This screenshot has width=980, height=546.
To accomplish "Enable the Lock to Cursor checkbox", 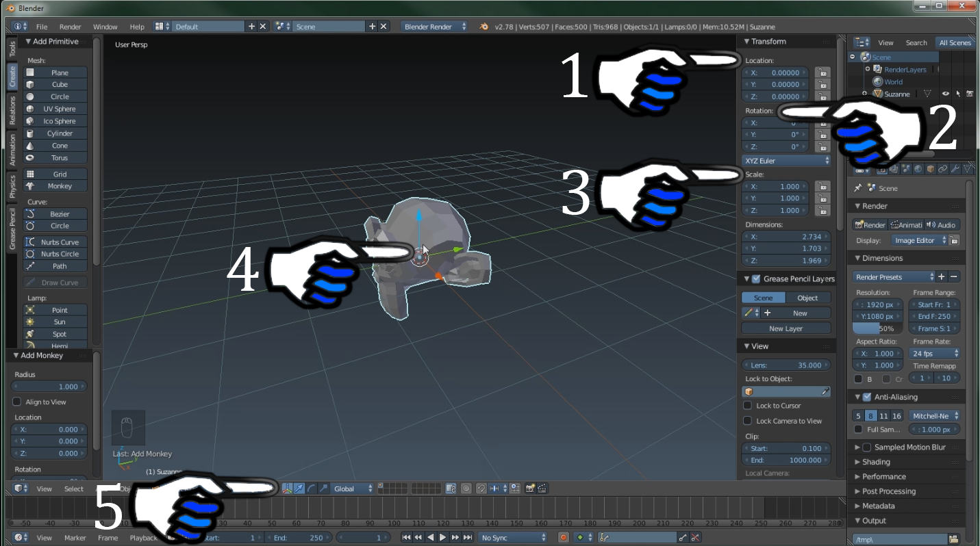I will (748, 406).
